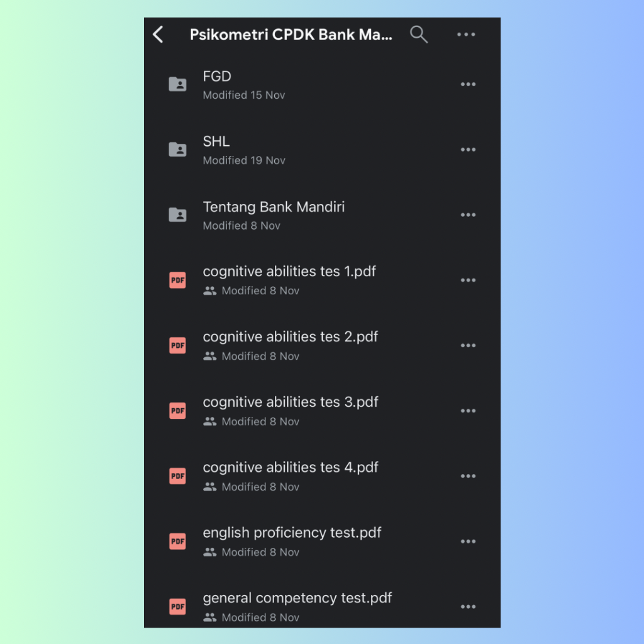Open file cognitive abilities tes 1.pdf
The image size is (644, 644).
click(x=289, y=272)
